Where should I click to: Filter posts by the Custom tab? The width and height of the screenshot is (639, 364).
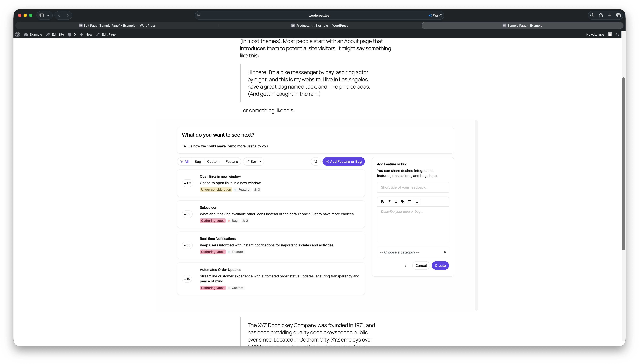pos(213,161)
